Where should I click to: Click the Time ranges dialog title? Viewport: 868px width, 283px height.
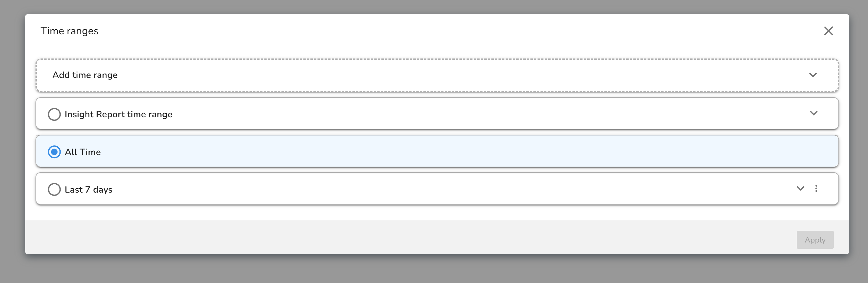pos(70,31)
